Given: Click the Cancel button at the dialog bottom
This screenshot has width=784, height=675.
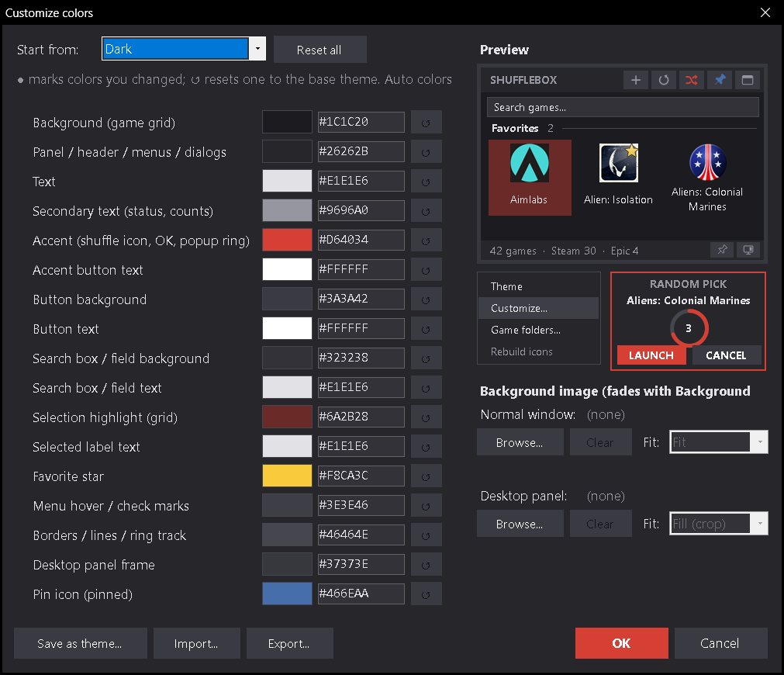Looking at the screenshot, I should click(x=720, y=643).
